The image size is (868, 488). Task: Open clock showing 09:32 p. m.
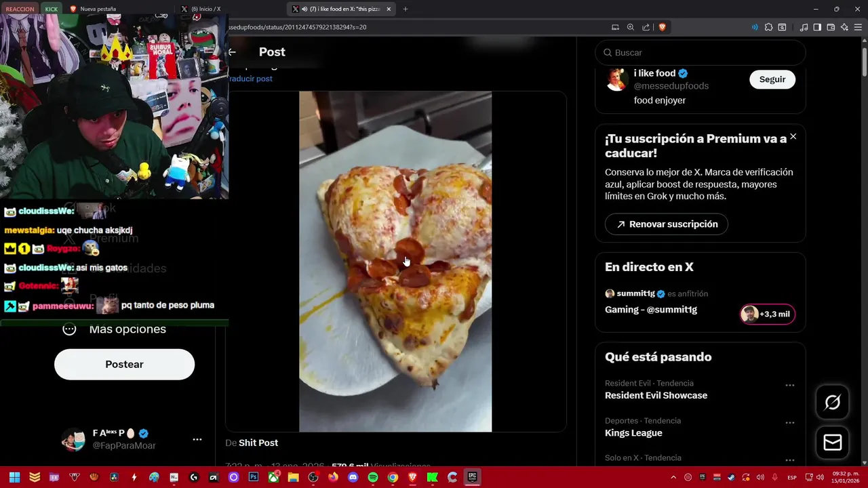click(846, 477)
